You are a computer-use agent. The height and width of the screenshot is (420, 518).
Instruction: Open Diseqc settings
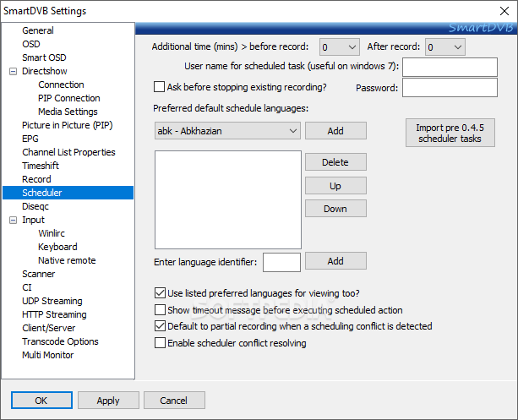tap(35, 206)
